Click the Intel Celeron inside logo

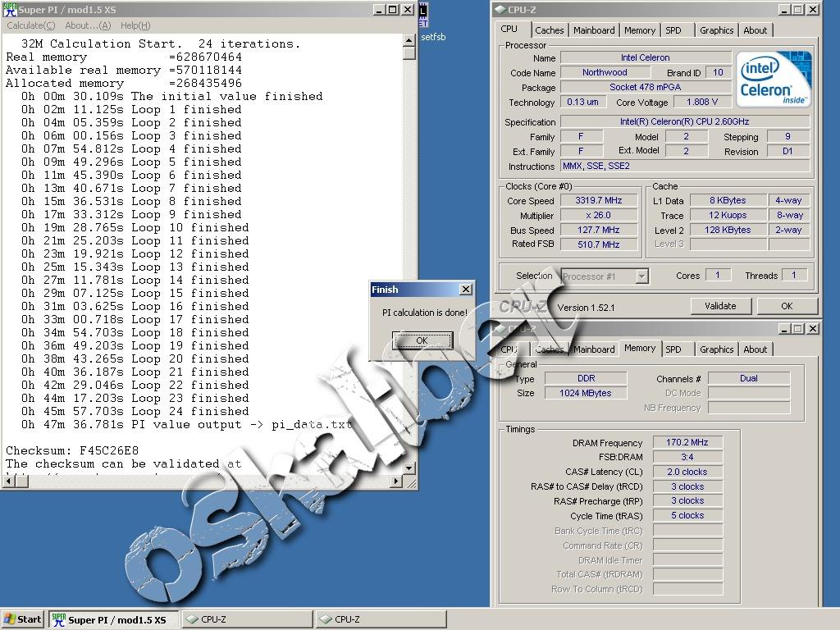pos(773,80)
